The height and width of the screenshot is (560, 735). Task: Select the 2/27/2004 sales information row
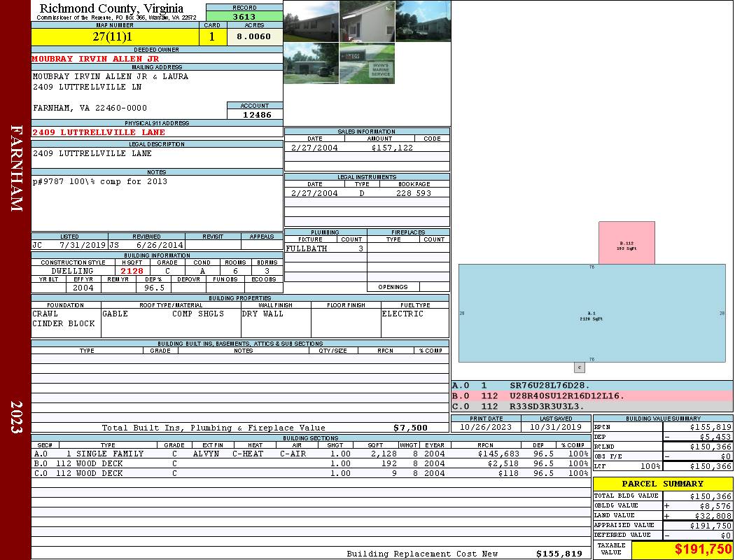click(367, 148)
